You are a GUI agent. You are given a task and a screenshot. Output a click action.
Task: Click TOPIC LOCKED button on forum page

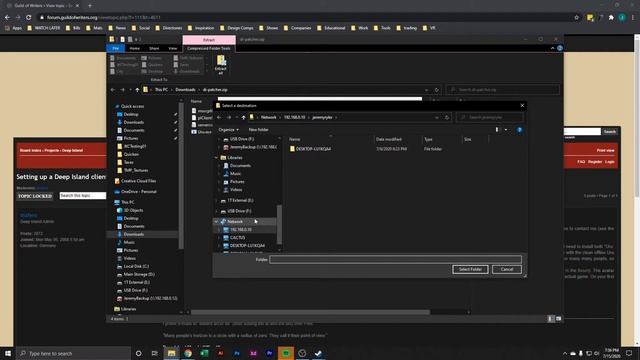pyautogui.click(x=35, y=196)
